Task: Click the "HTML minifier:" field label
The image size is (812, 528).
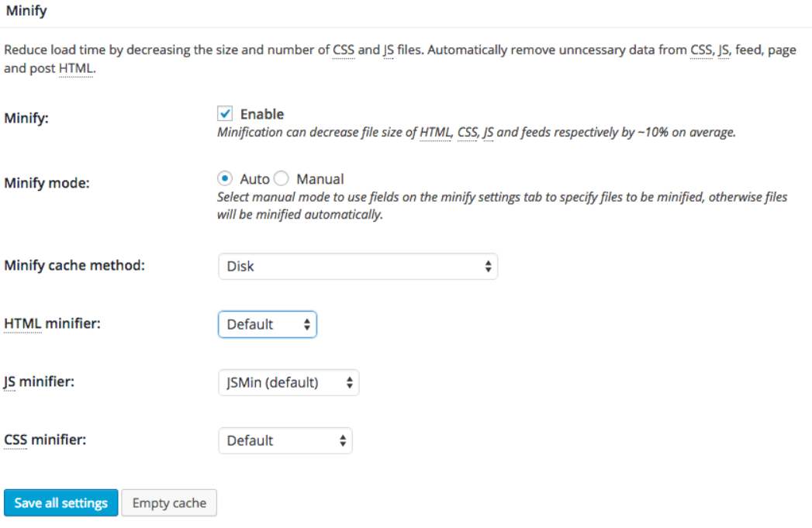Action: point(52,323)
